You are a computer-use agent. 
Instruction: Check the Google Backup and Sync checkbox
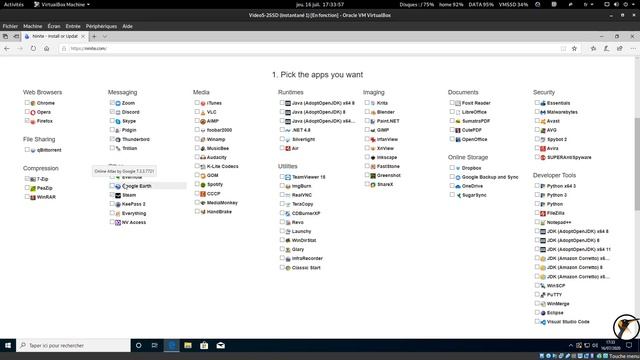pyautogui.click(x=452, y=177)
